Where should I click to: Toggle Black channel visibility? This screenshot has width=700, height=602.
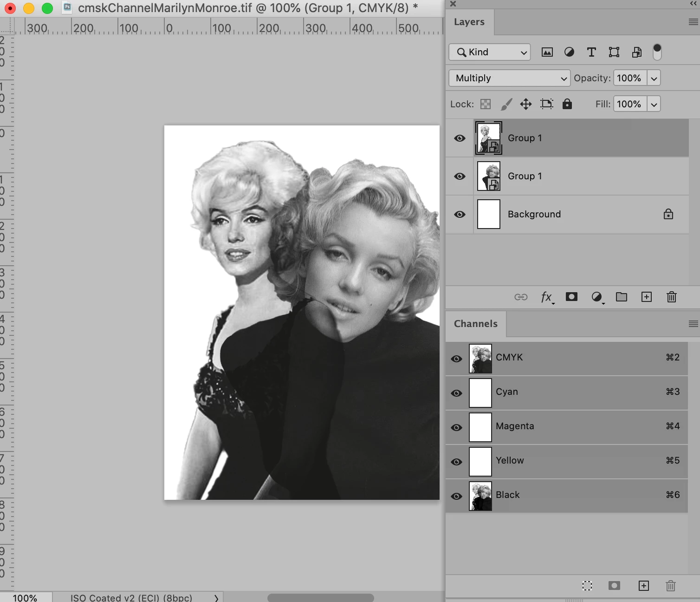[457, 496]
